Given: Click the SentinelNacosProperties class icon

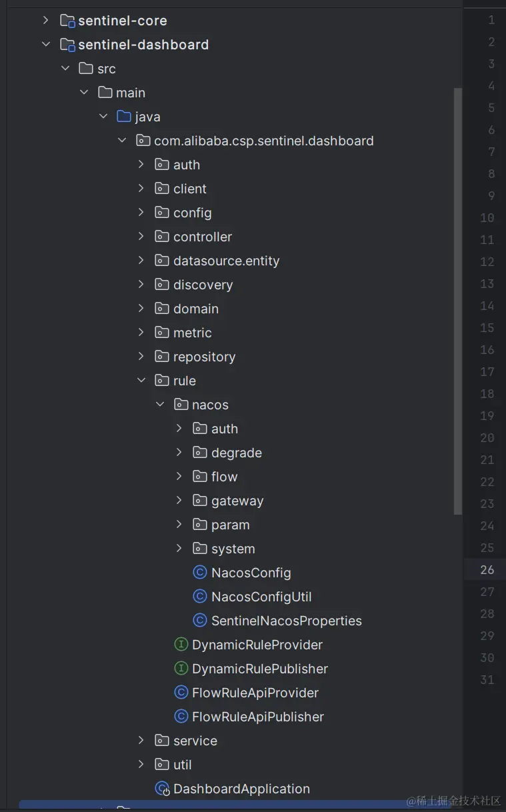Looking at the screenshot, I should [199, 621].
